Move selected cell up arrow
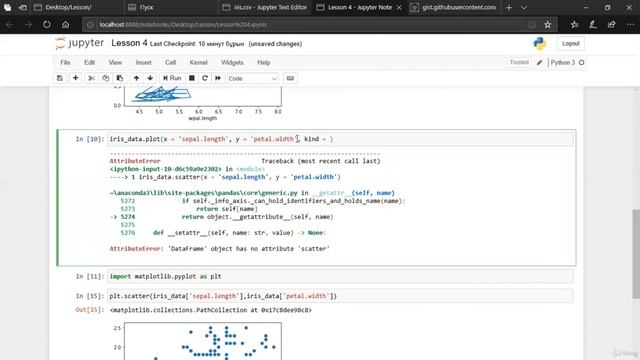Screen dimensions: 640x360 point(136,78)
